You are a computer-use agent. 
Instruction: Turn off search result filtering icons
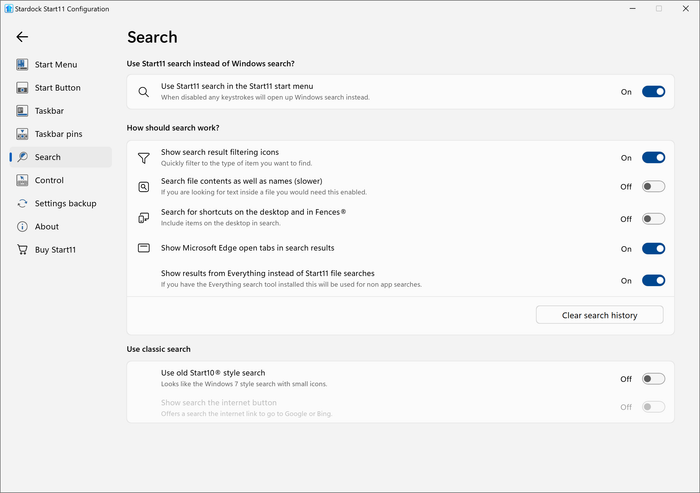[x=653, y=158]
